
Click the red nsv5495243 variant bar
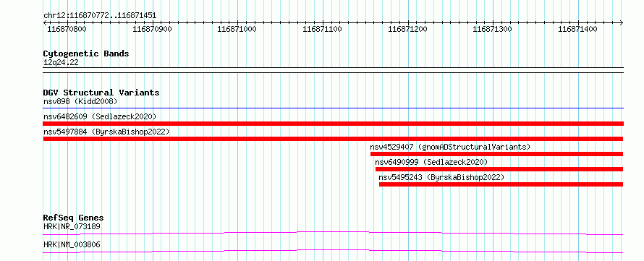click(501, 184)
